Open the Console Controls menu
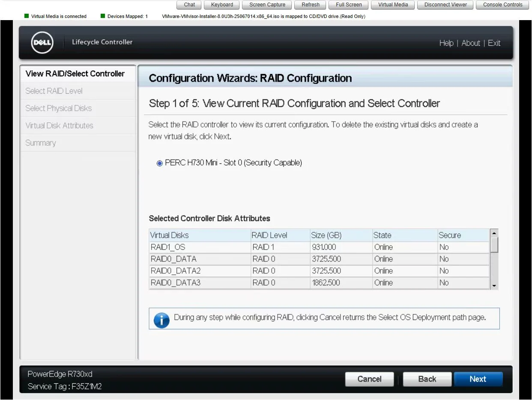Screen dimensions: 532x400 (x=502, y=5)
